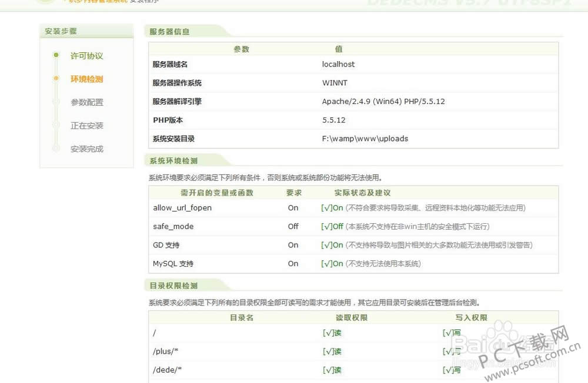Click the grey bullet beside 安装完成 step
The width and height of the screenshot is (588, 383).
pyautogui.click(x=56, y=149)
